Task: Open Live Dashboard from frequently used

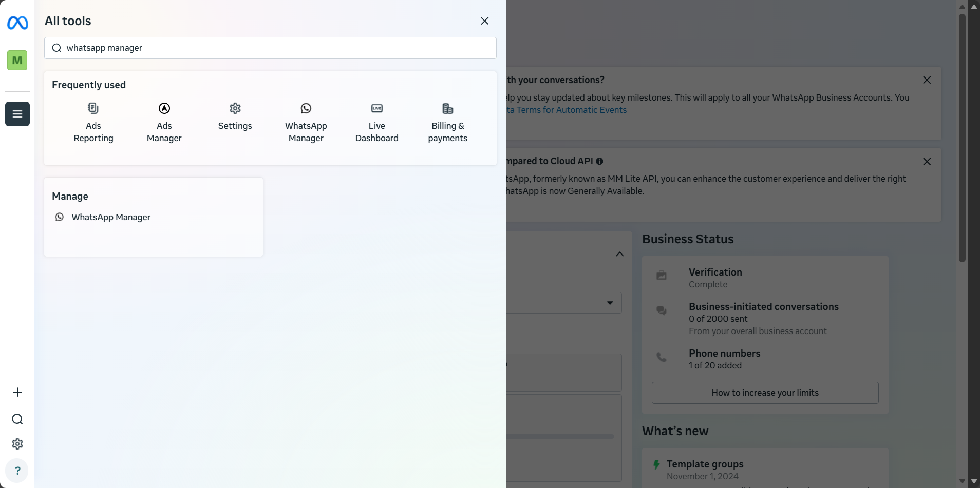Action: (x=377, y=123)
